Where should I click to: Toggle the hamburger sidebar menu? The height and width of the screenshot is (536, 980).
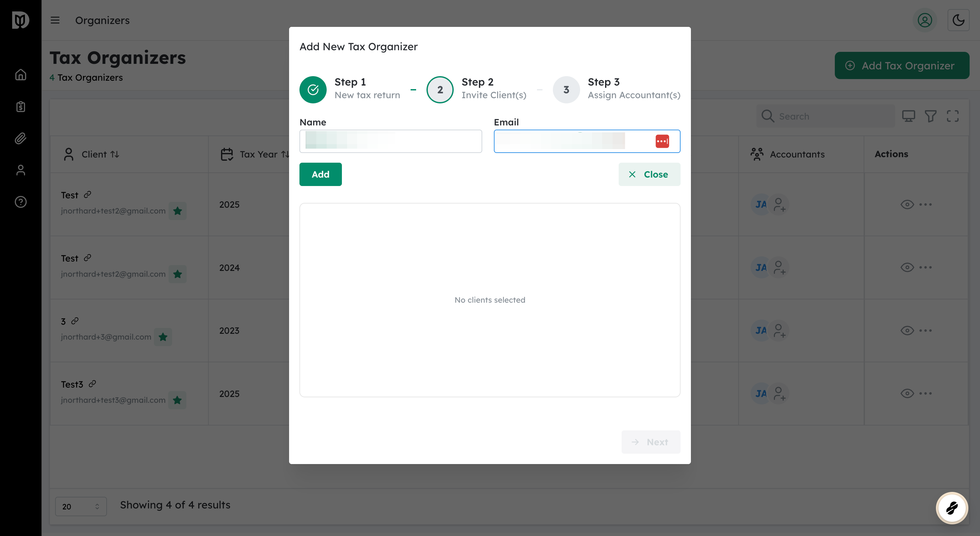tap(55, 20)
